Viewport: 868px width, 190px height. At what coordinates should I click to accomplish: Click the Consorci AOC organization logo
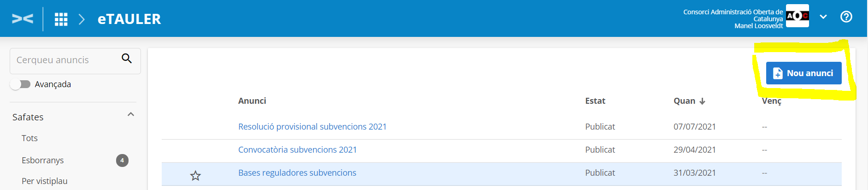(798, 16)
